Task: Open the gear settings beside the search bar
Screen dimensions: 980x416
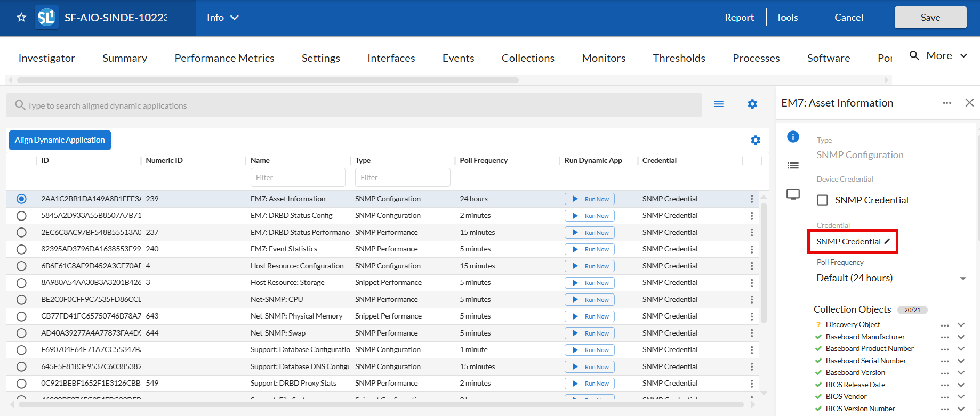Action: pos(752,104)
